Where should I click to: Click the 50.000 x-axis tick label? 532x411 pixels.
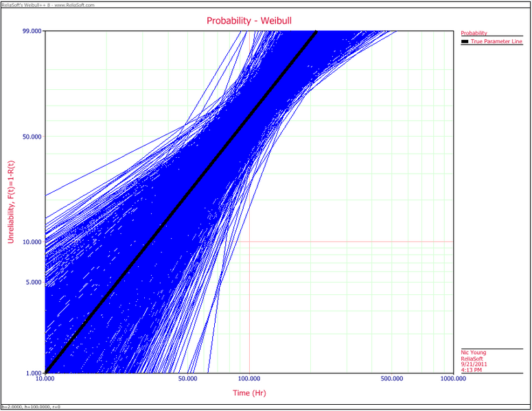click(187, 378)
